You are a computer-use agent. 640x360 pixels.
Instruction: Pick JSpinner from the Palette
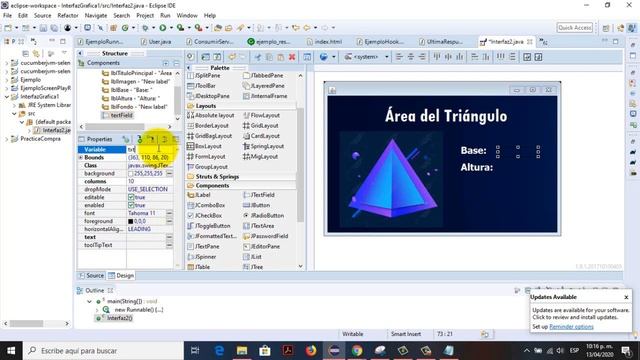[x=202, y=257]
